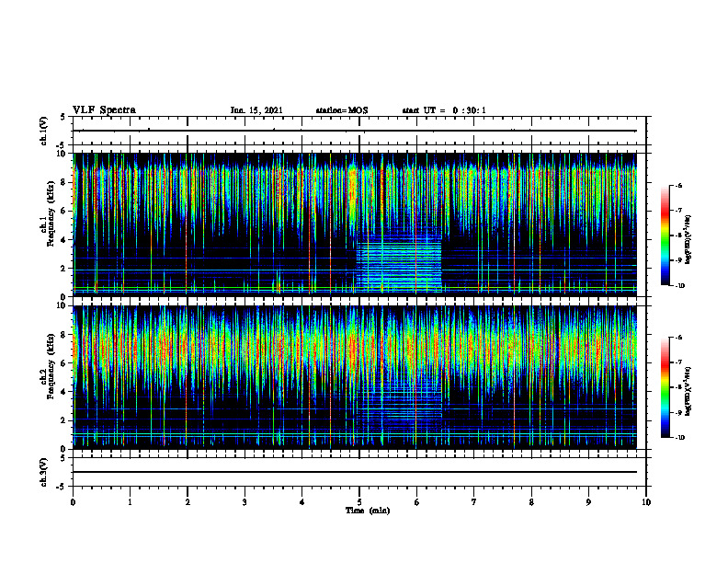Click the ch.1 spectrogram color bar
This screenshot has width=728, height=563.
tap(665, 236)
